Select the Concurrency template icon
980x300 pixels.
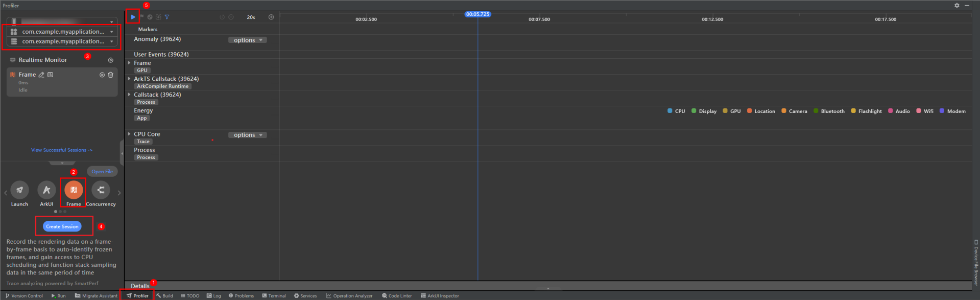click(101, 190)
